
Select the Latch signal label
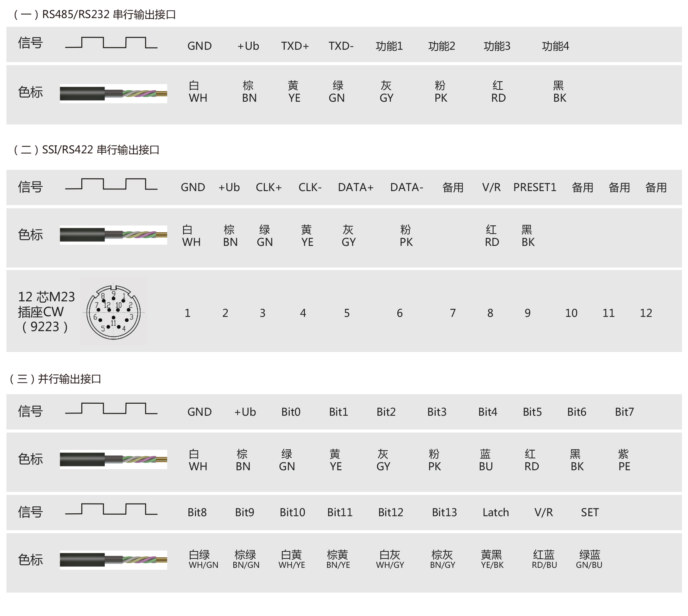pyautogui.click(x=495, y=512)
